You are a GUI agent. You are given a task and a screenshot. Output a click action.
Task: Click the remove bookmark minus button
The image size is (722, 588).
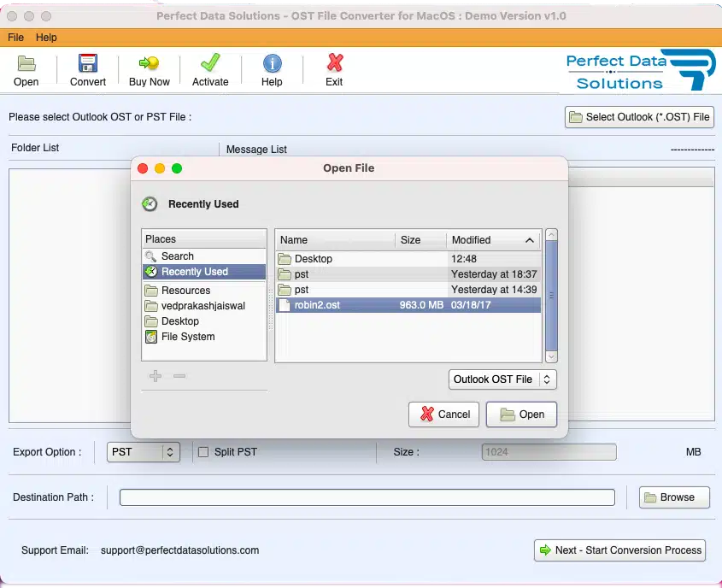179,376
